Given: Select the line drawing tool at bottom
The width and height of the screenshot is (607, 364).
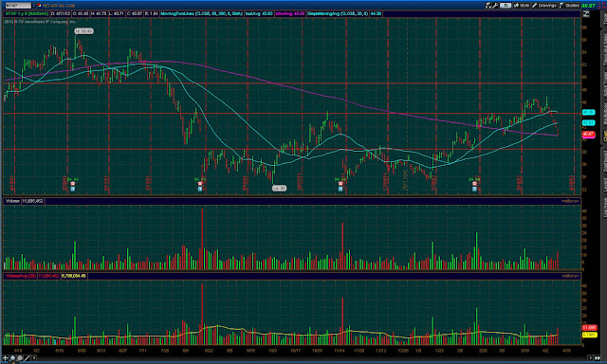Looking at the screenshot, I should coord(27,358).
